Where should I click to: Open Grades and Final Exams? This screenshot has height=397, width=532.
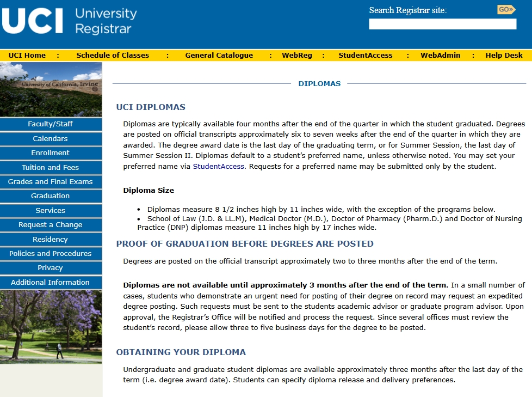tap(51, 182)
